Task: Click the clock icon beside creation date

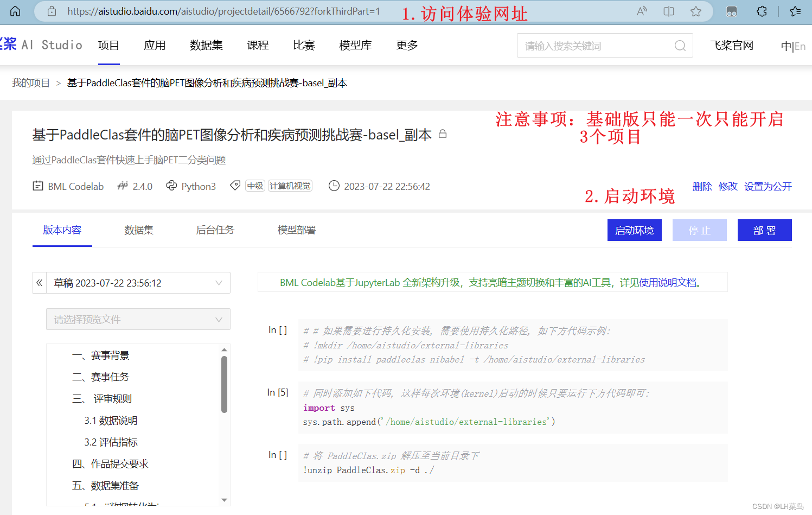Action: point(334,186)
